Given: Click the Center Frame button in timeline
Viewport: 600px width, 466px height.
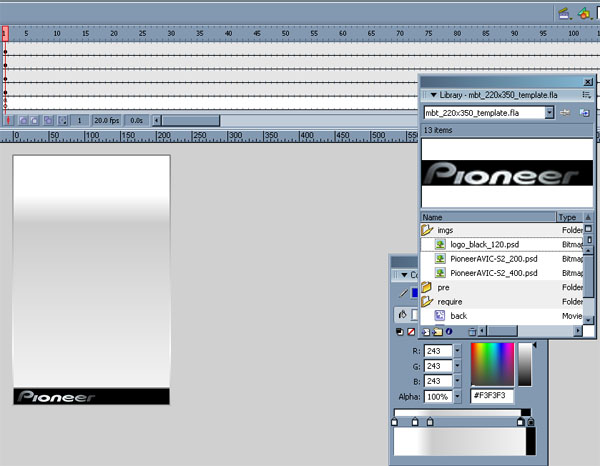Looking at the screenshot, I should (x=8, y=121).
